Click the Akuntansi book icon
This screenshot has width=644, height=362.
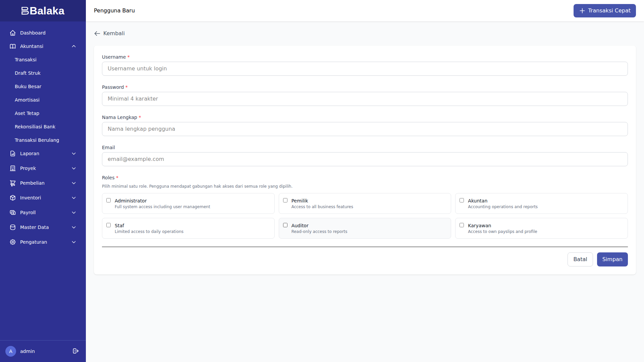click(x=13, y=46)
